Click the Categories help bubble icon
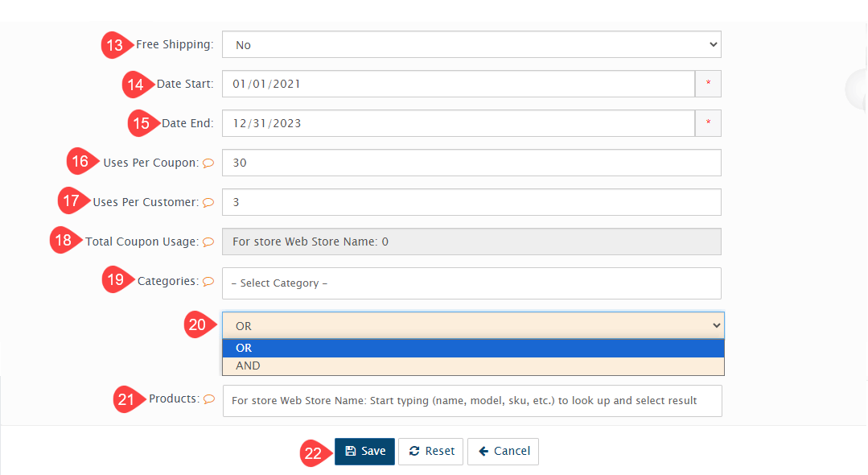868x475 pixels. pos(208,282)
